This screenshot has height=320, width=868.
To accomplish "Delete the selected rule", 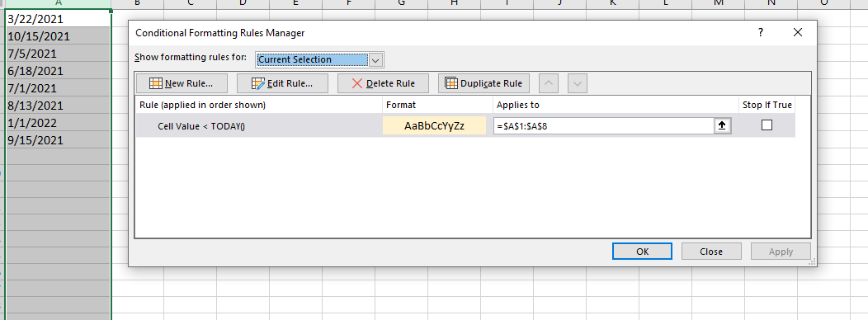I will click(383, 83).
